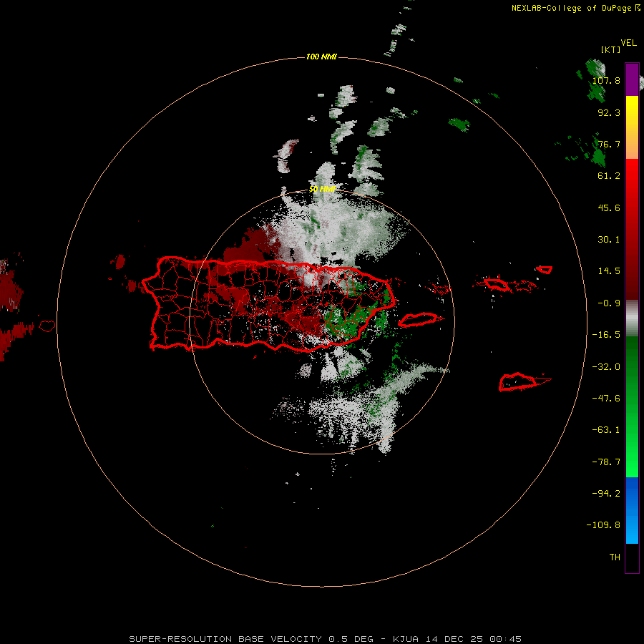Image resolution: width=644 pixels, height=644 pixels.
Task: Click the 107.8 legend value
Action: pos(606,80)
